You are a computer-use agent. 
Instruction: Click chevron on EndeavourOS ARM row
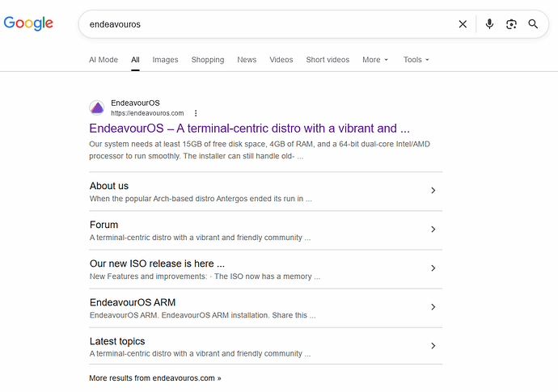click(x=433, y=306)
